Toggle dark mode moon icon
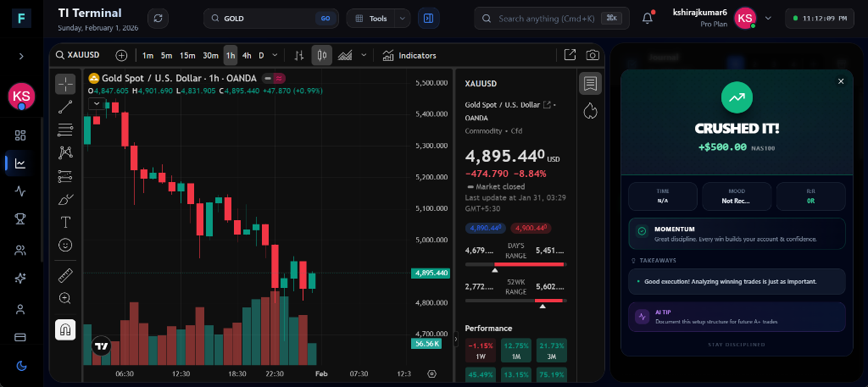 coord(20,366)
